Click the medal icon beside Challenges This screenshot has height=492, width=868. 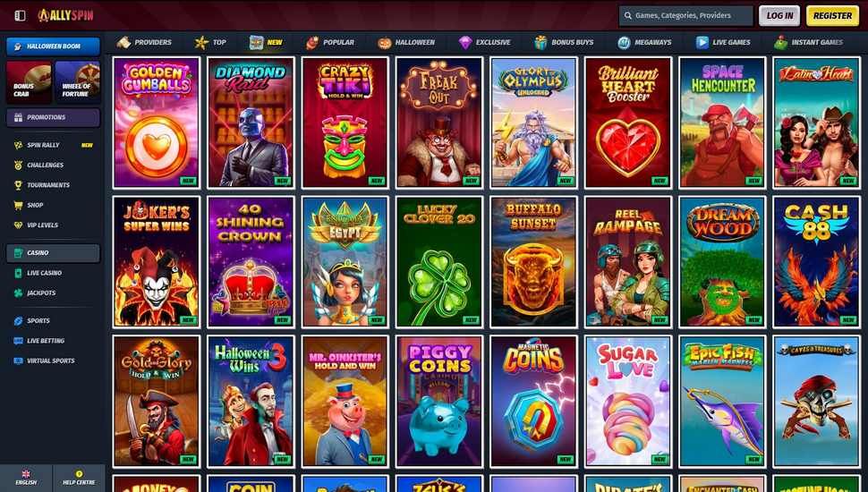tap(18, 165)
